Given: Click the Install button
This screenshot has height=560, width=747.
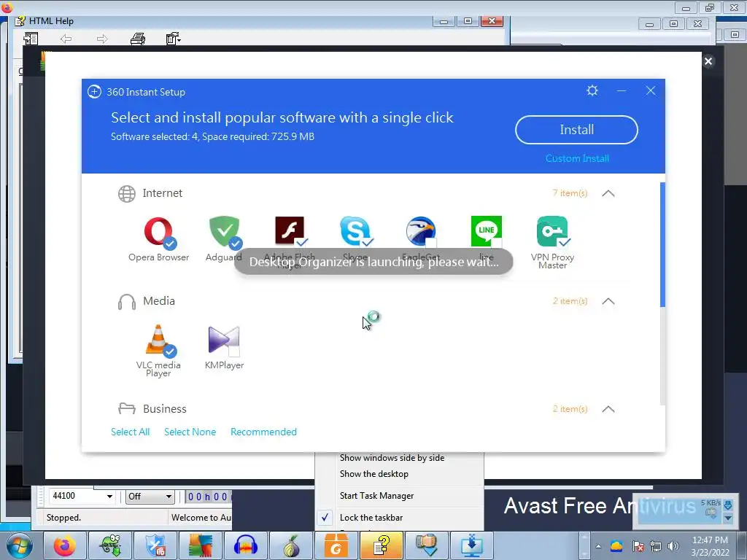Looking at the screenshot, I should pos(576,130).
